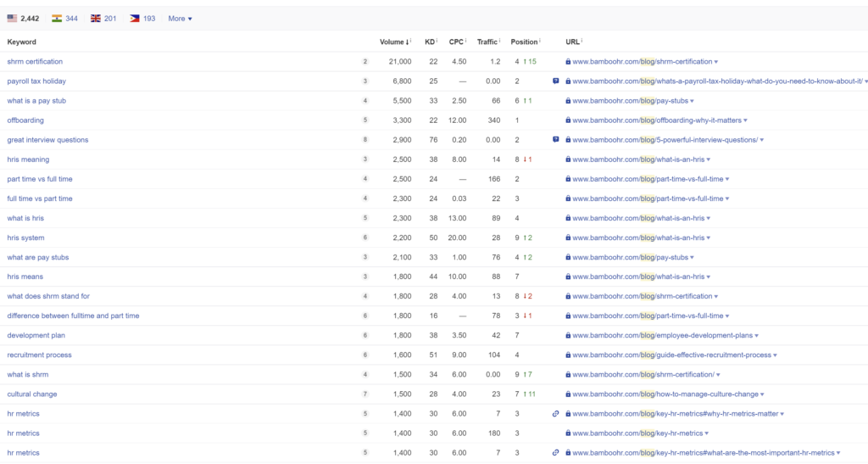Image resolution: width=868 pixels, height=464 pixels.
Task: Open the what is shrm keyword link
Action: pyautogui.click(x=28, y=374)
